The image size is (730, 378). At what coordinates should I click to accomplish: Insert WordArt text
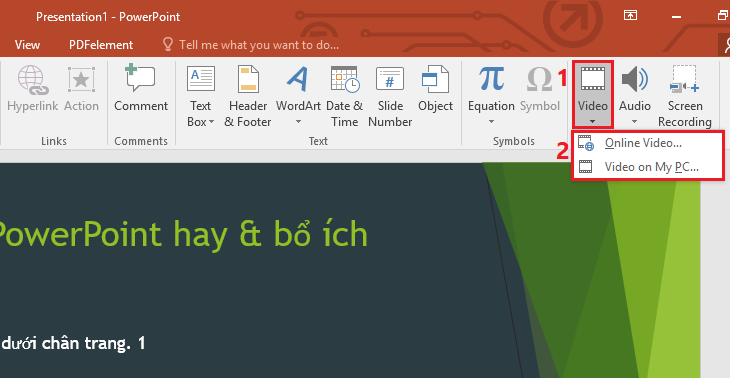[x=298, y=95]
